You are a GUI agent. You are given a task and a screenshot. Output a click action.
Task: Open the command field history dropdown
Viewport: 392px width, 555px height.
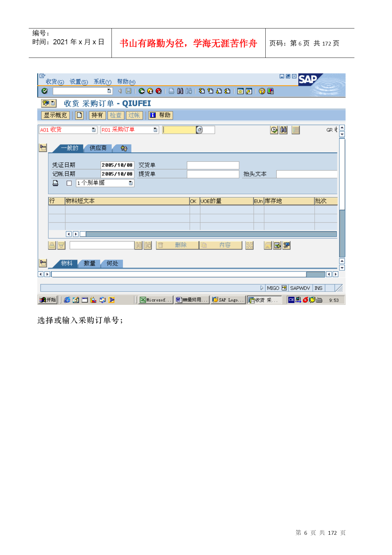(109, 91)
